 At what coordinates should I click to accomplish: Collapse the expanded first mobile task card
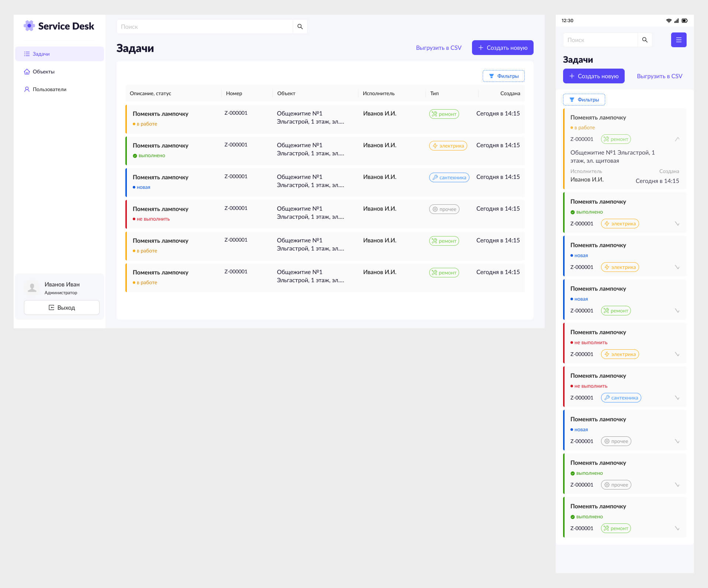(x=677, y=139)
